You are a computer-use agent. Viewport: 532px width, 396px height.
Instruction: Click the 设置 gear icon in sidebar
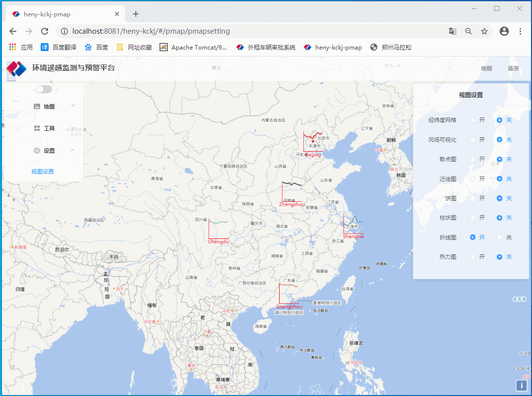click(x=37, y=151)
